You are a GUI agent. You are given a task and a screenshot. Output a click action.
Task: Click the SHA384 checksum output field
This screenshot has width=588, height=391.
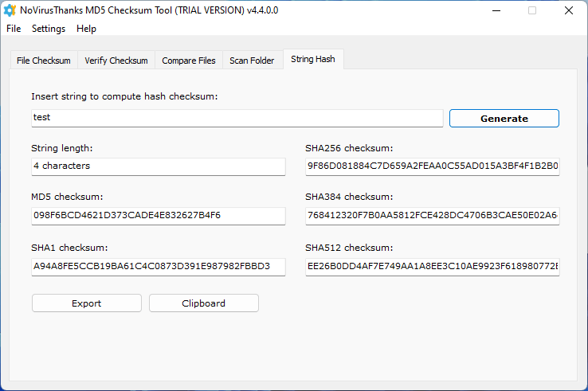tap(433, 216)
